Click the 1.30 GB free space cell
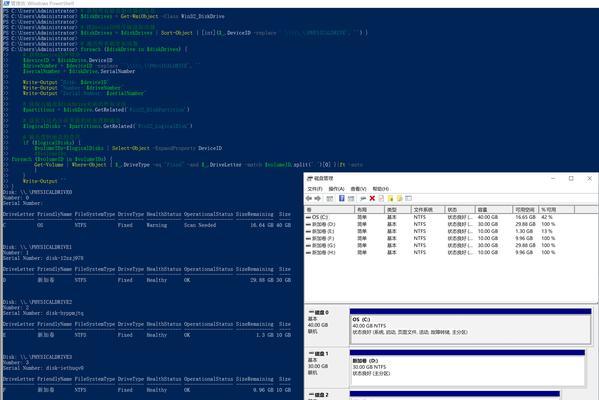Screen dimensions: 599x400 (524, 231)
